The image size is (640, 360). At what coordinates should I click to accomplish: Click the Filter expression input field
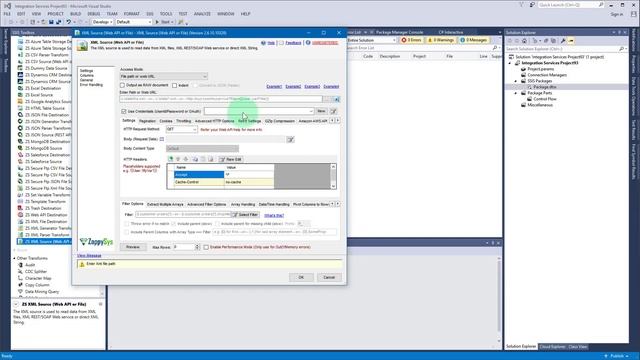[183, 215]
